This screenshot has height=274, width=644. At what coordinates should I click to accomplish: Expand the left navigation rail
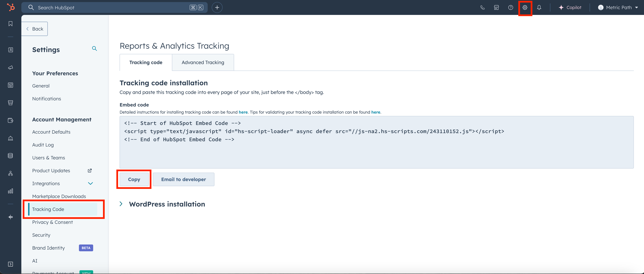click(x=11, y=264)
